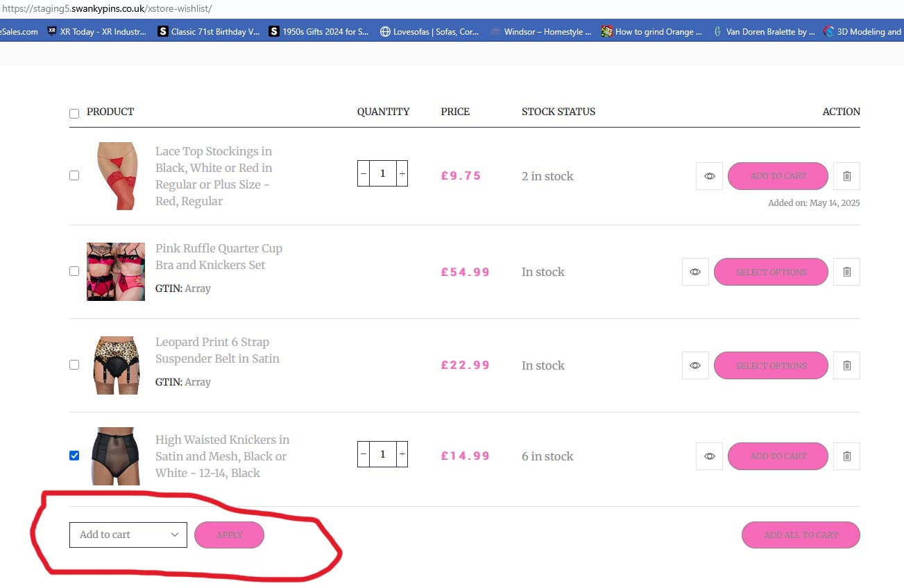Click the browser address bar URL
This screenshot has width=904, height=588.
[108, 9]
